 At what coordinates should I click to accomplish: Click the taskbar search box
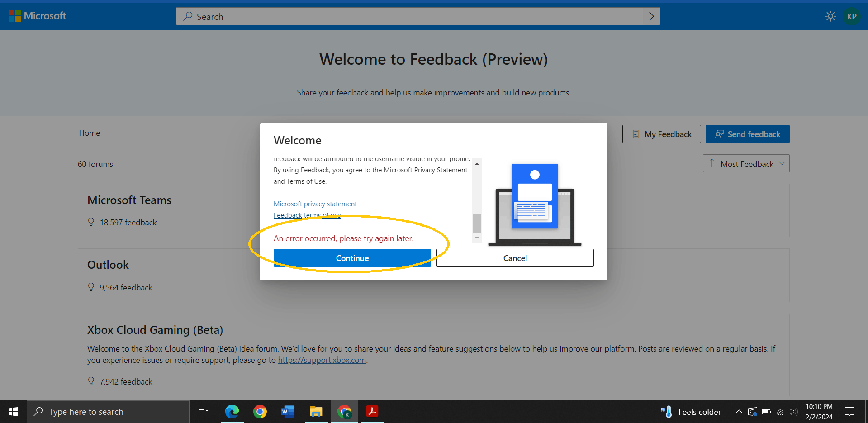tap(108, 412)
